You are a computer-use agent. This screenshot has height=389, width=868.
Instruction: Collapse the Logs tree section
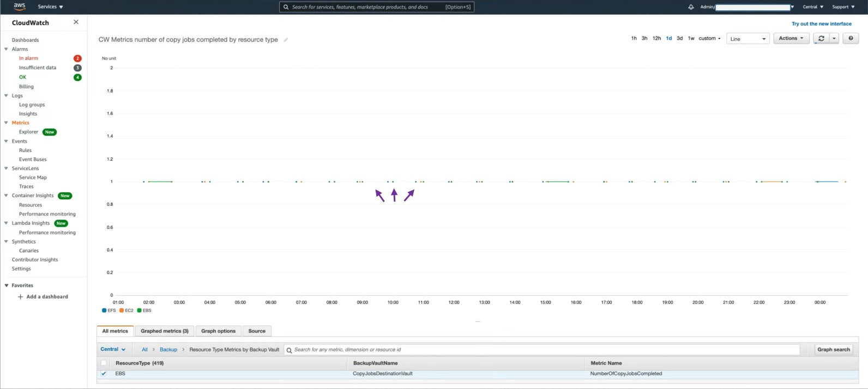(6, 95)
